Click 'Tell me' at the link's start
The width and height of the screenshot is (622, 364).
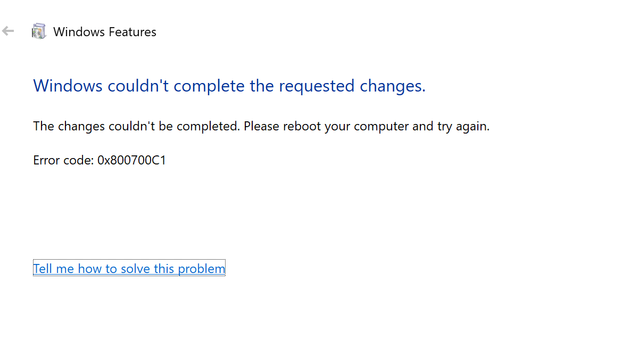(53, 269)
